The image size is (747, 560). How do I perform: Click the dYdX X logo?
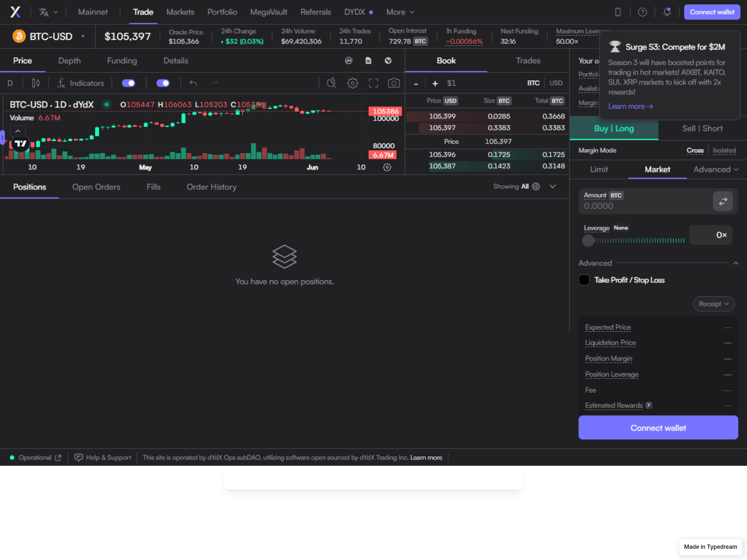[x=15, y=12]
